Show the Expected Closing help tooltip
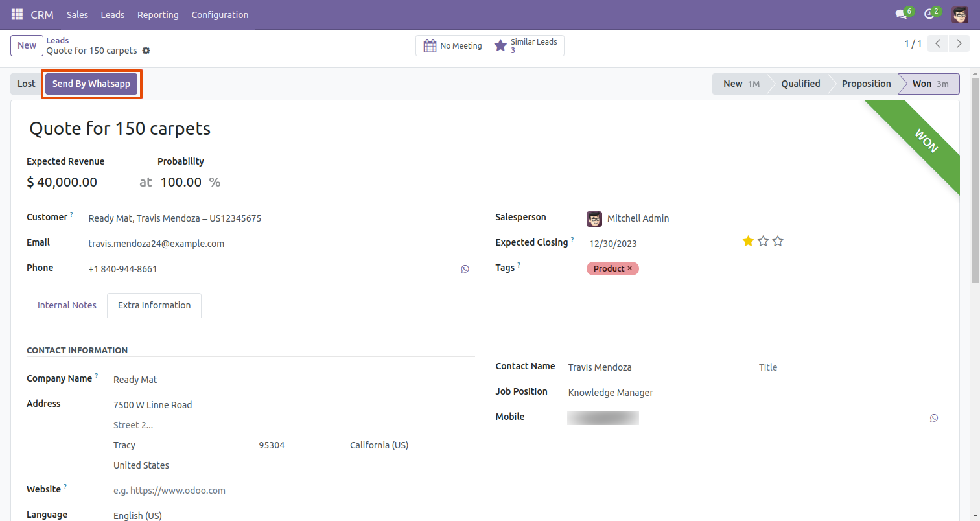Viewport: 980px width, 521px height. (x=572, y=240)
